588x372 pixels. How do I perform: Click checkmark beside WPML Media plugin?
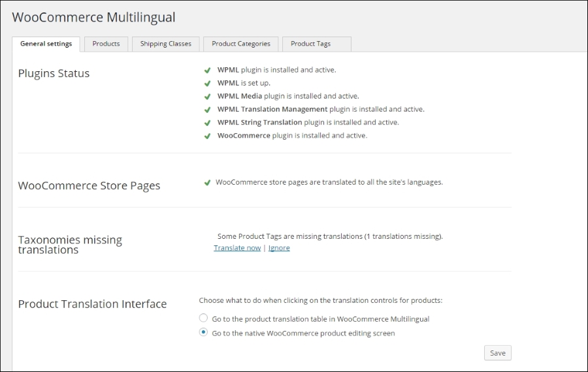[x=207, y=97]
